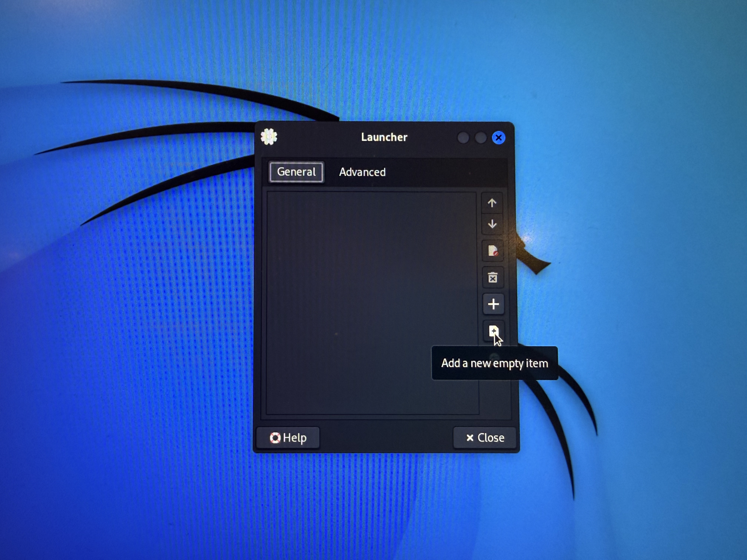Click the trash delete item icon

tap(493, 277)
